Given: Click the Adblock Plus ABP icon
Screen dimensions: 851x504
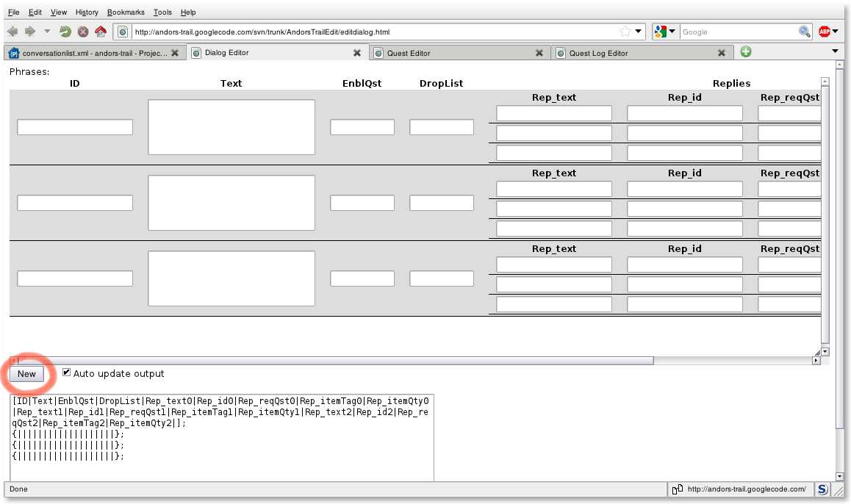Looking at the screenshot, I should 825,32.
